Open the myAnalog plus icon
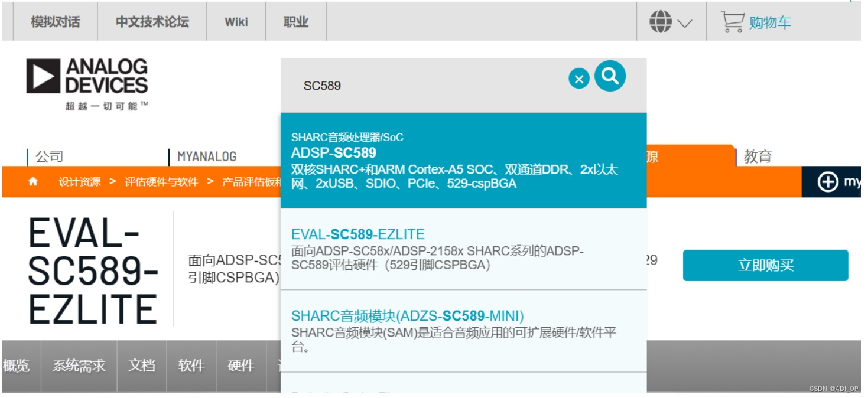 pos(828,182)
